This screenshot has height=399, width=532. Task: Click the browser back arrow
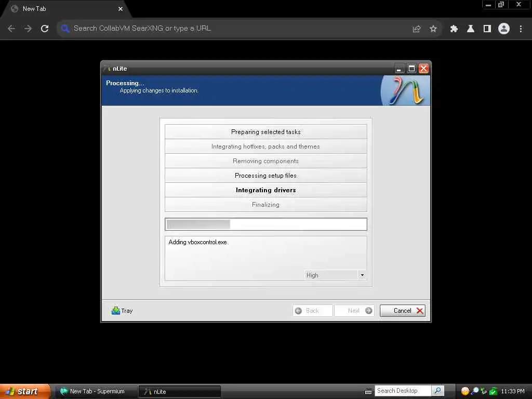[x=11, y=29]
